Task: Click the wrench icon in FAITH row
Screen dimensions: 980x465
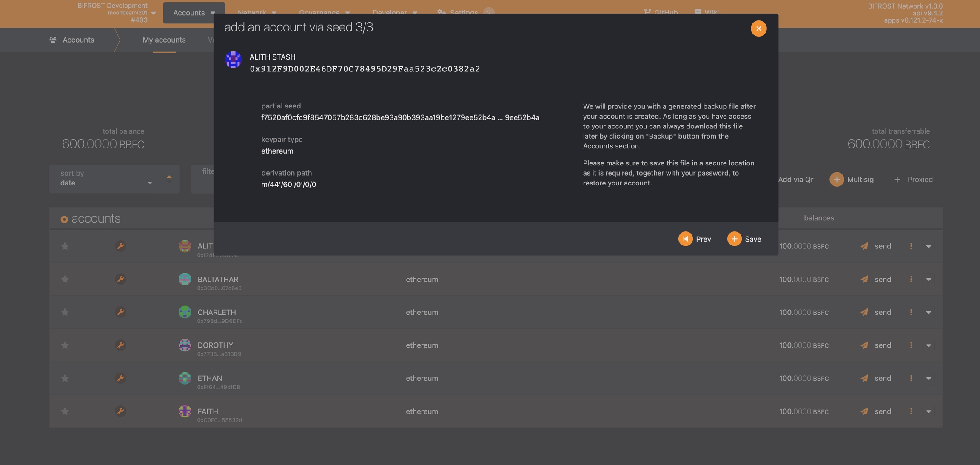Action: 120,411
